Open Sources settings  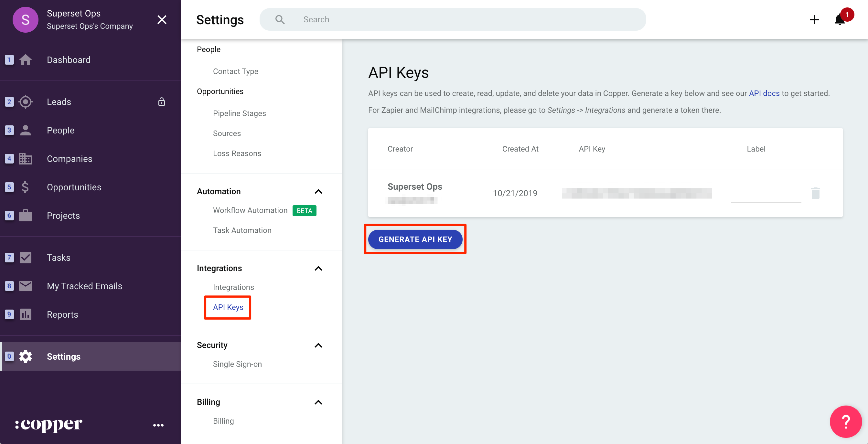click(x=227, y=133)
